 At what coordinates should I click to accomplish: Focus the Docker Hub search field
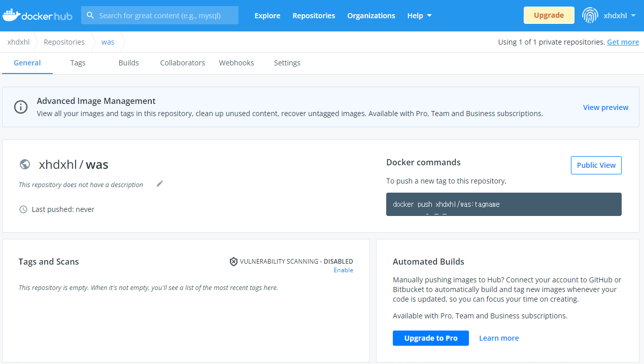[x=160, y=15]
